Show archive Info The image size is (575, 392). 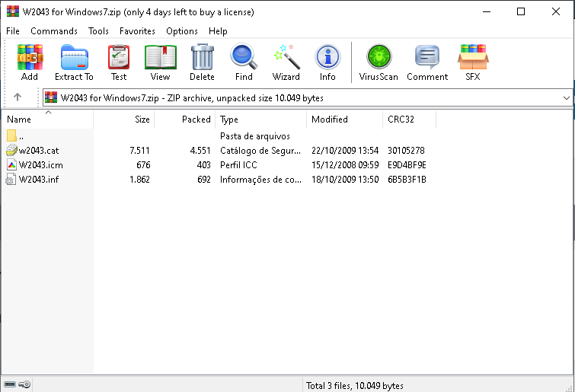click(327, 58)
